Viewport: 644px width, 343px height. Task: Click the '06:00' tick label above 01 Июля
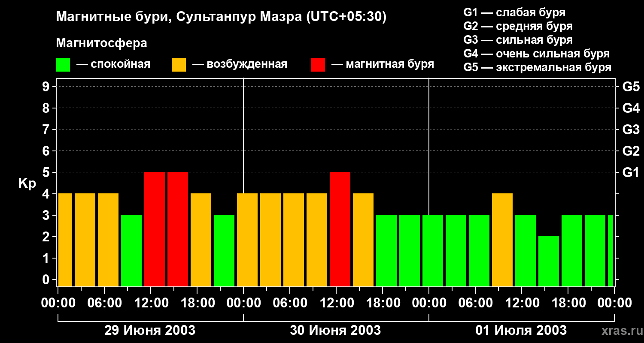pyautogui.click(x=475, y=303)
